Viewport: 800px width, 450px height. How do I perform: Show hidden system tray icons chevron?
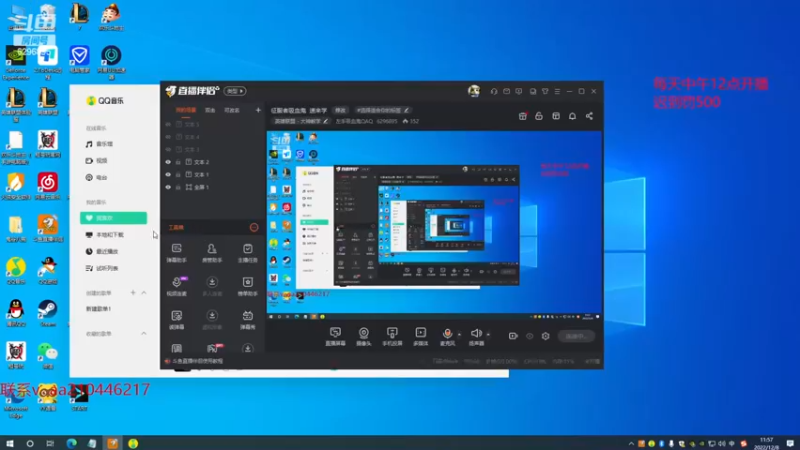pyautogui.click(x=631, y=444)
